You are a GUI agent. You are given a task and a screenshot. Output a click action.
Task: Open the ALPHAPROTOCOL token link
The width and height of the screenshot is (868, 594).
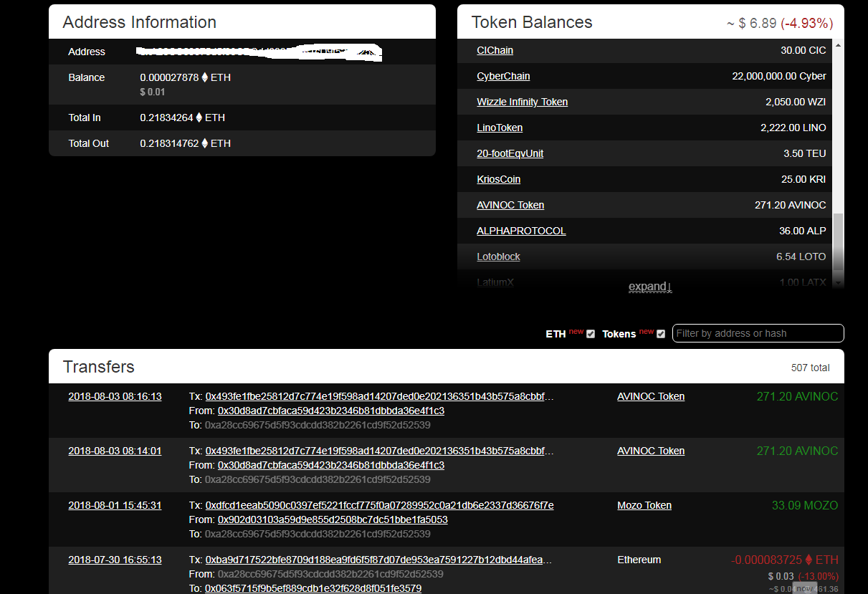click(x=521, y=231)
